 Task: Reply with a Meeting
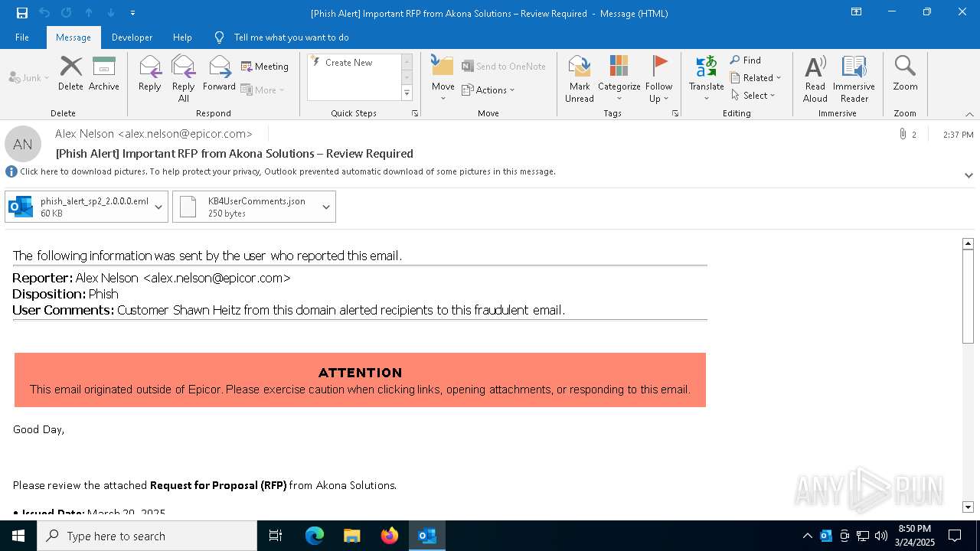265,67
